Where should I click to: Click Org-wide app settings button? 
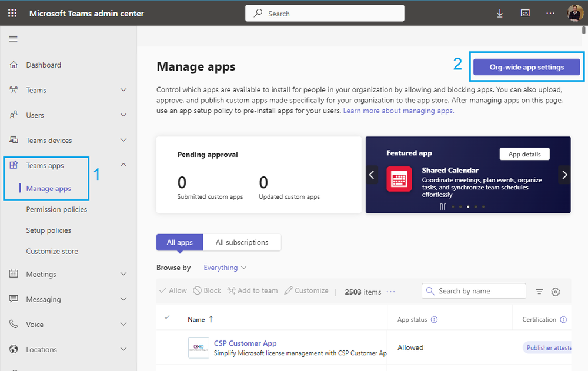pyautogui.click(x=526, y=67)
